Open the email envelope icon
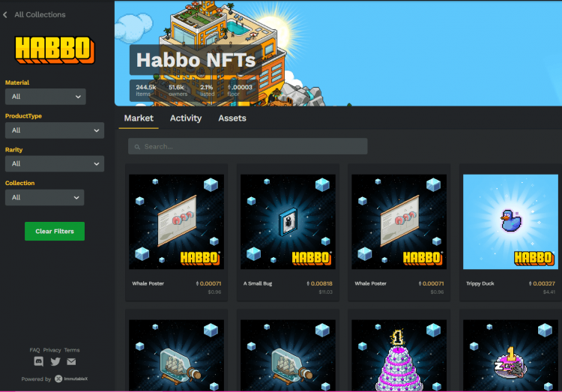Viewport: 562px width, 392px height. (x=71, y=361)
